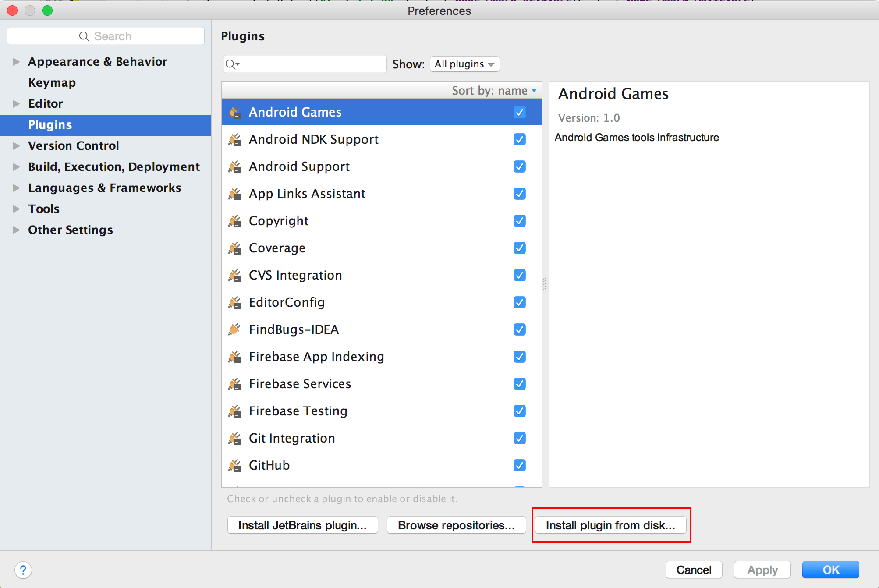This screenshot has height=588, width=879.
Task: Click the Cancel button
Action: point(694,570)
